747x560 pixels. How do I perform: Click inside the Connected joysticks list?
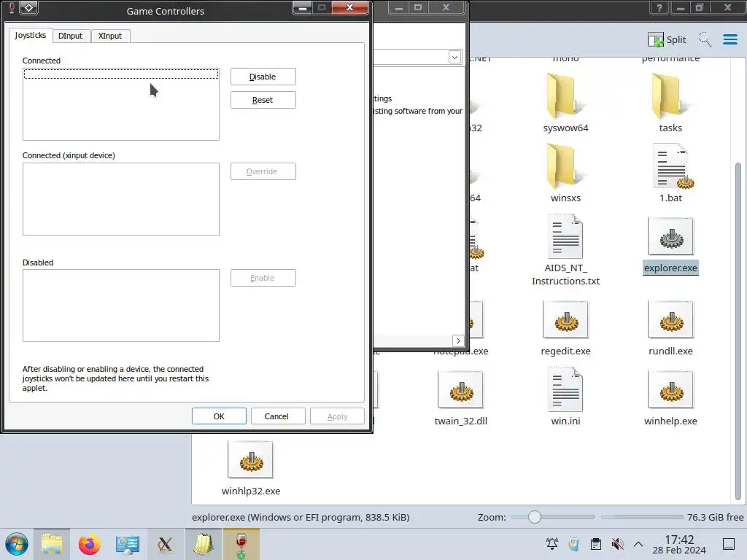click(121, 104)
